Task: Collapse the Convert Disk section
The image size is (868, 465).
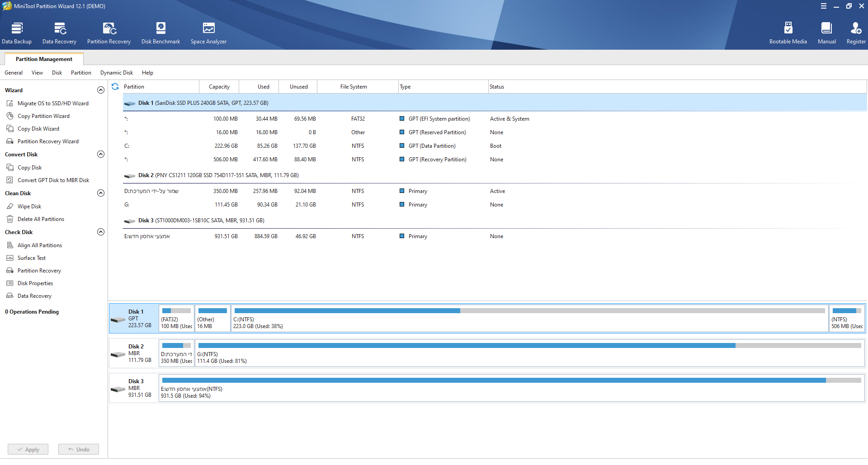Action: 101,155
